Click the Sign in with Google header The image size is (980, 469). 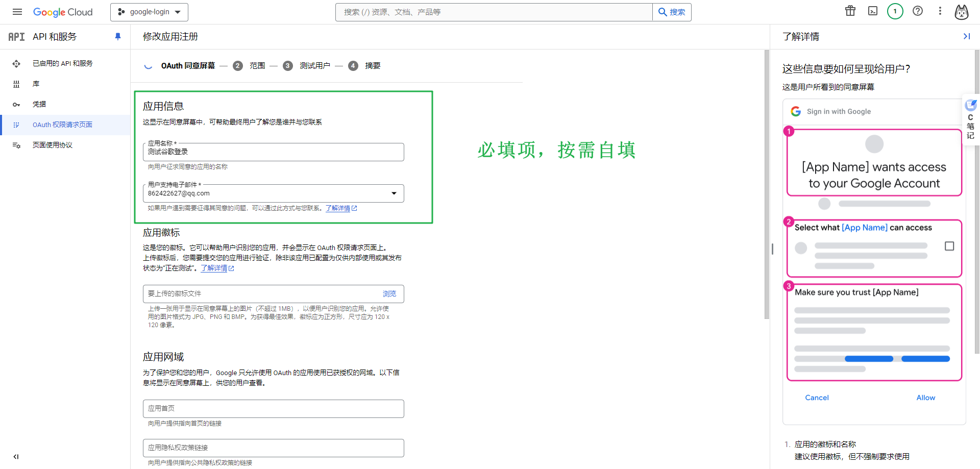click(839, 111)
